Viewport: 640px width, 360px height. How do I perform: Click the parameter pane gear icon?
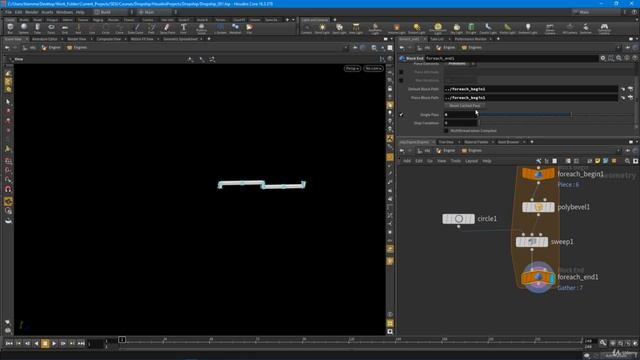pyautogui.click(x=603, y=58)
